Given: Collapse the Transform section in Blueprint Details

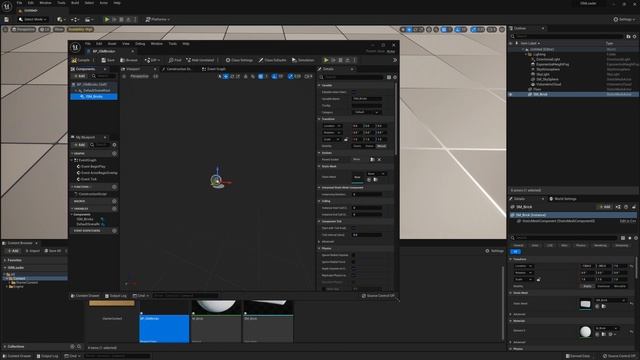Looking at the screenshot, I should click(319, 119).
